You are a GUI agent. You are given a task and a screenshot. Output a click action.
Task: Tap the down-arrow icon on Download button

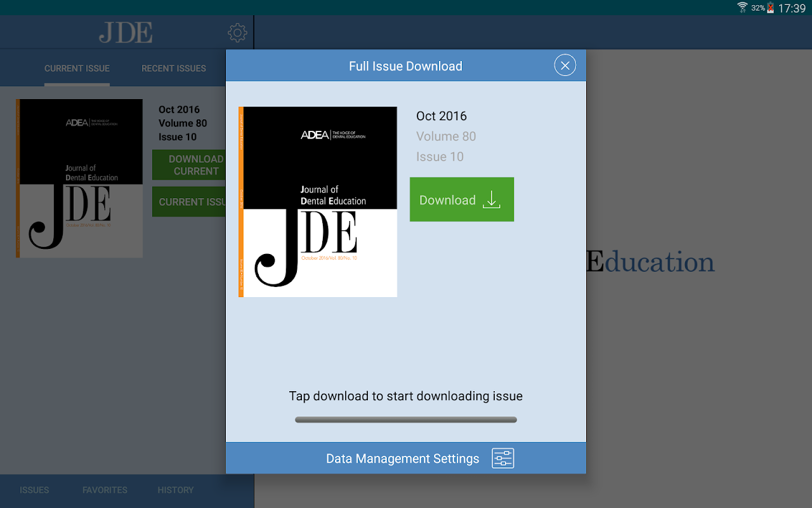click(x=492, y=200)
